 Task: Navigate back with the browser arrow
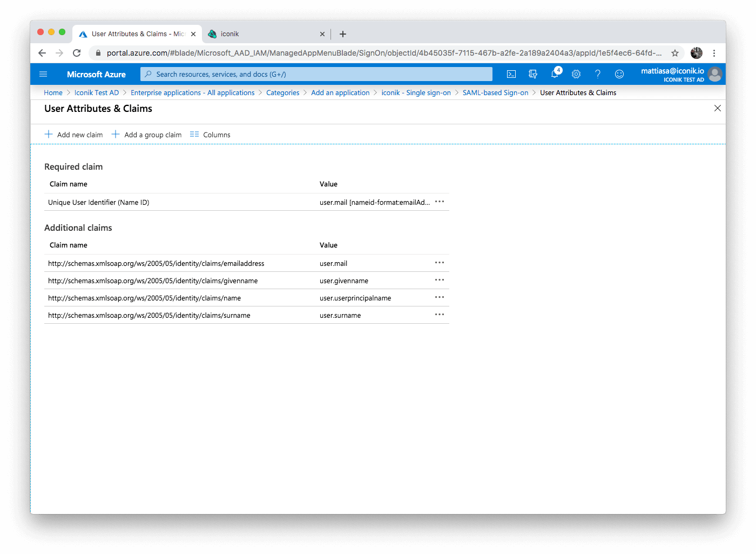coord(42,53)
